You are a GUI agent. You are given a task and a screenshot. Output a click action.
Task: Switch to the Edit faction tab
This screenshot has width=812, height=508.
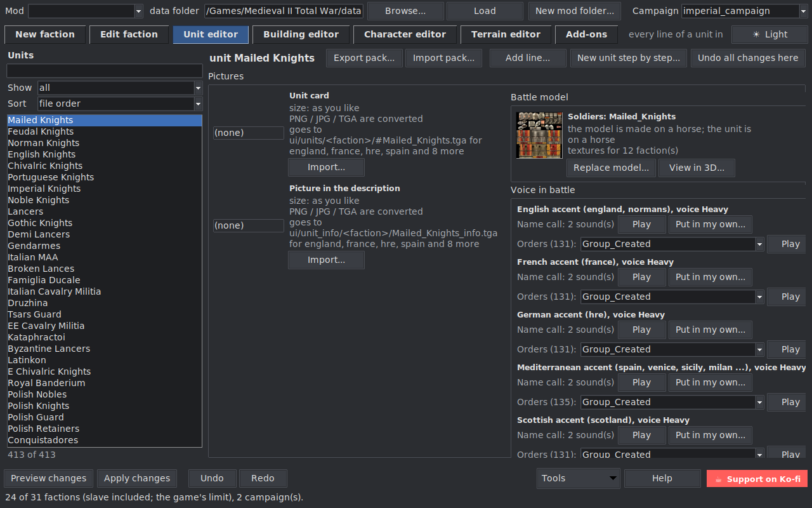point(129,34)
